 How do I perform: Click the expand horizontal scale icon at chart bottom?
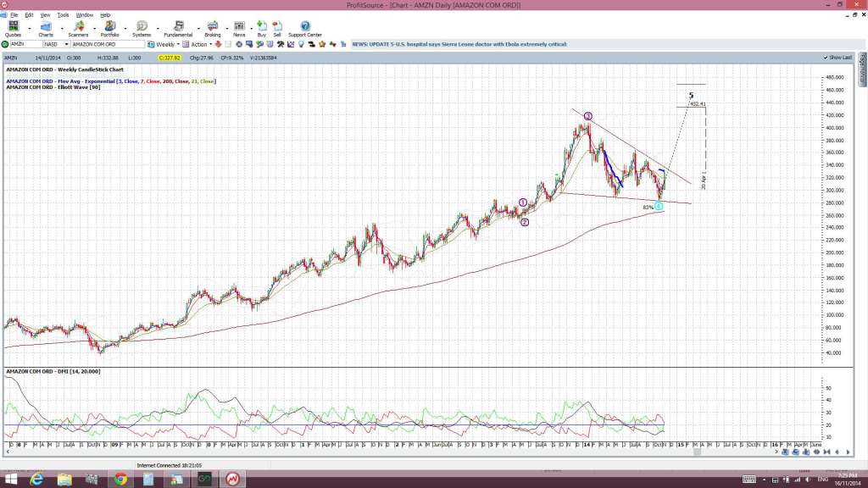816,452
